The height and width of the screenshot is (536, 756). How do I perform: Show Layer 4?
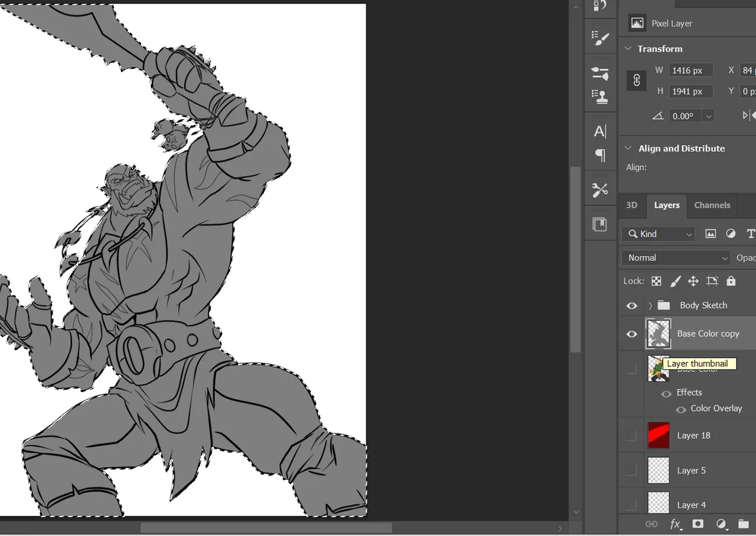[631, 505]
